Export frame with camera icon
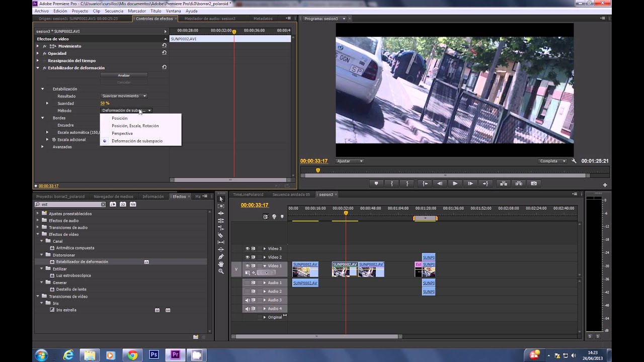 [534, 184]
